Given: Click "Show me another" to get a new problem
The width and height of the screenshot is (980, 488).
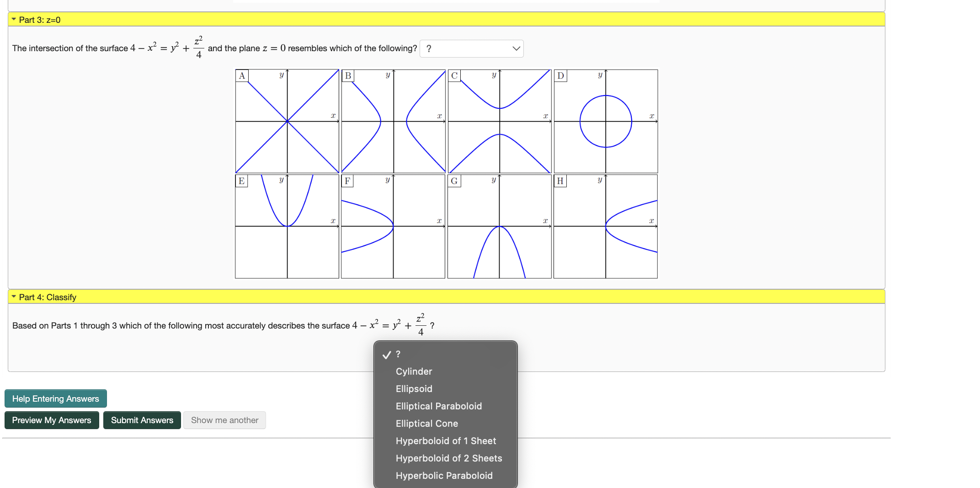Looking at the screenshot, I should pos(224,420).
